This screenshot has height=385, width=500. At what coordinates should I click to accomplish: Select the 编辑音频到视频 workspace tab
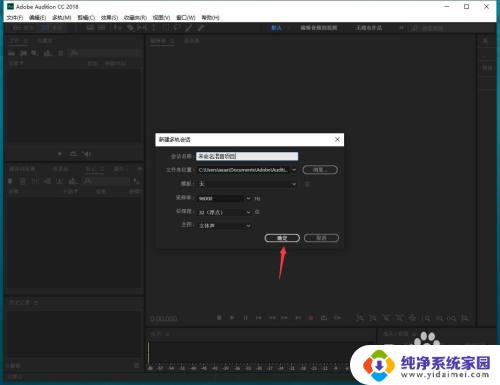tap(319, 28)
